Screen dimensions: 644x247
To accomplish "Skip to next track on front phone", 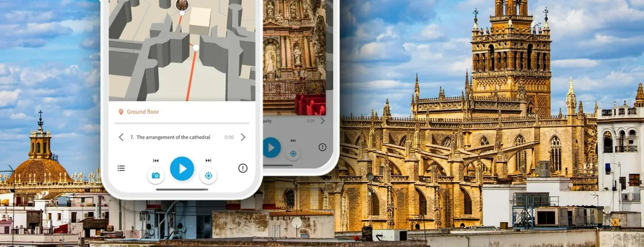I will tap(208, 160).
